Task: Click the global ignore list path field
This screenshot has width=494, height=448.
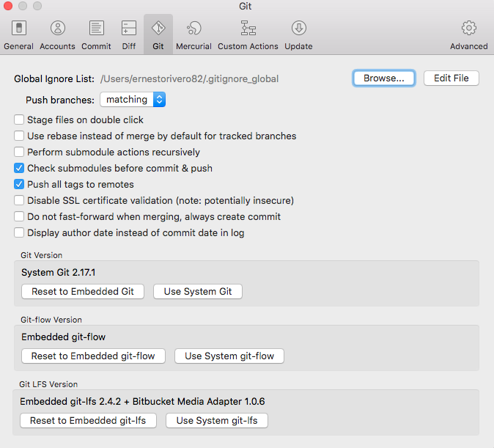Action: coord(189,78)
